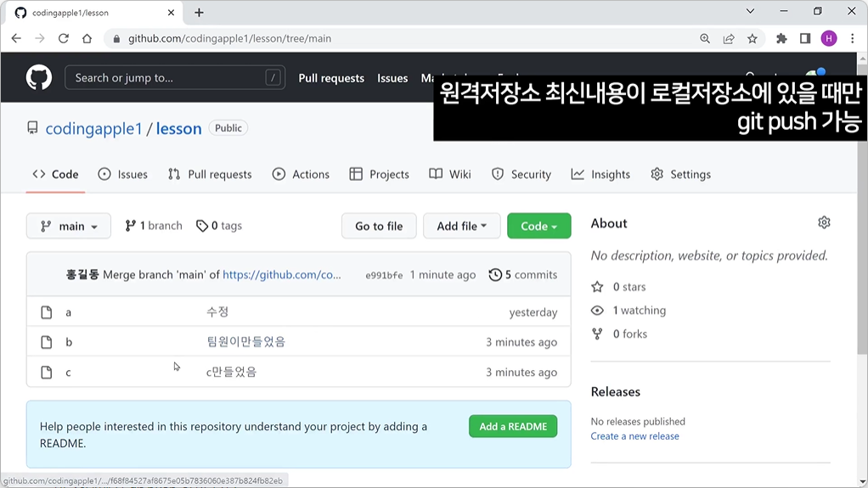Open the green Code dropdown
The image size is (868, 488).
[x=538, y=226]
